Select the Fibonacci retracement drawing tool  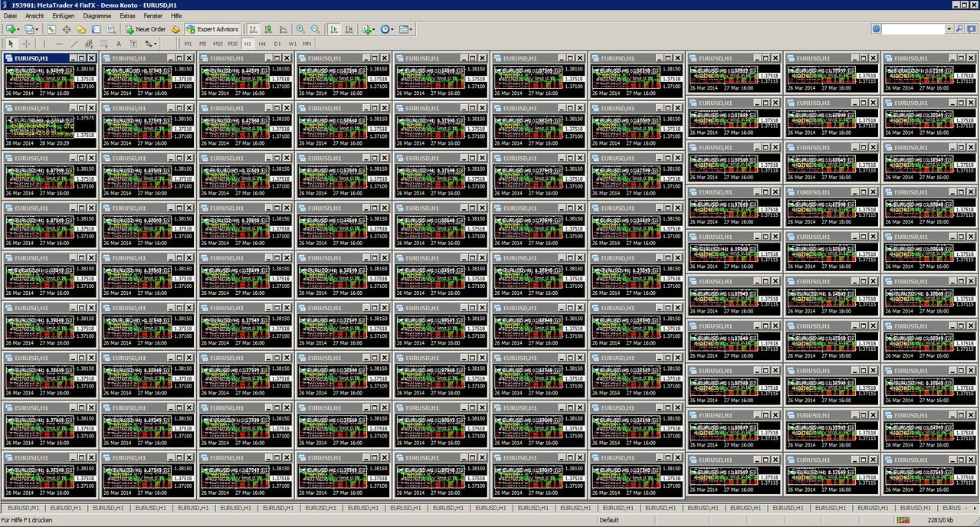click(104, 43)
